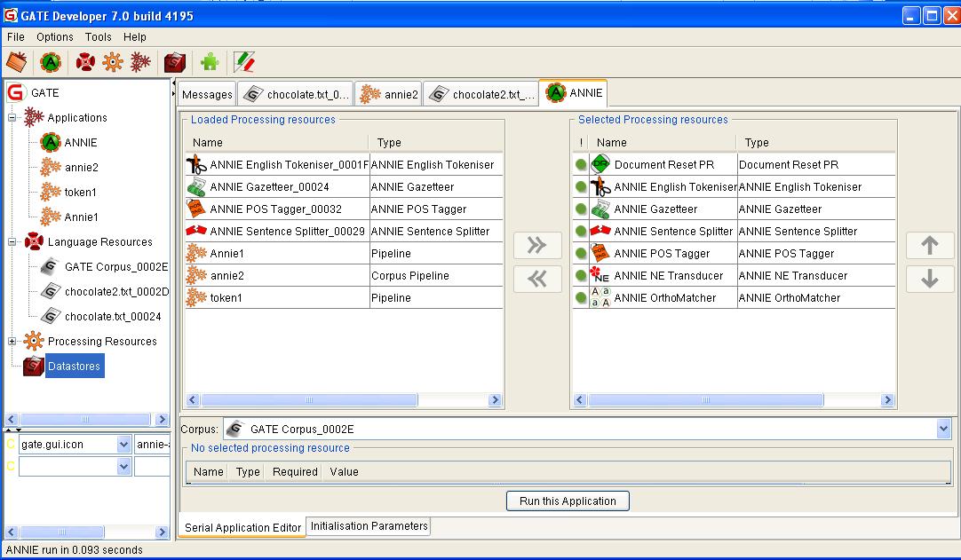Click the double right arrow add button
Screen dimensions: 961x560
(x=537, y=246)
